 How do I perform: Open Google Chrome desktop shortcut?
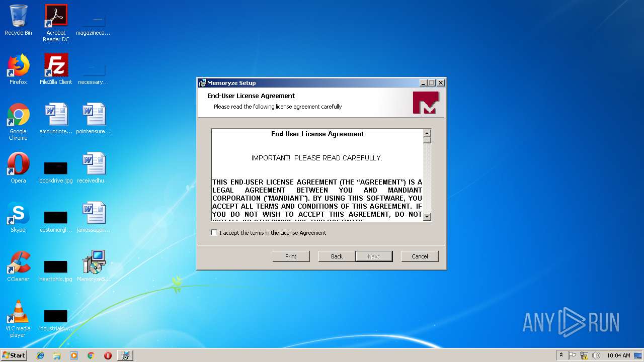18,122
